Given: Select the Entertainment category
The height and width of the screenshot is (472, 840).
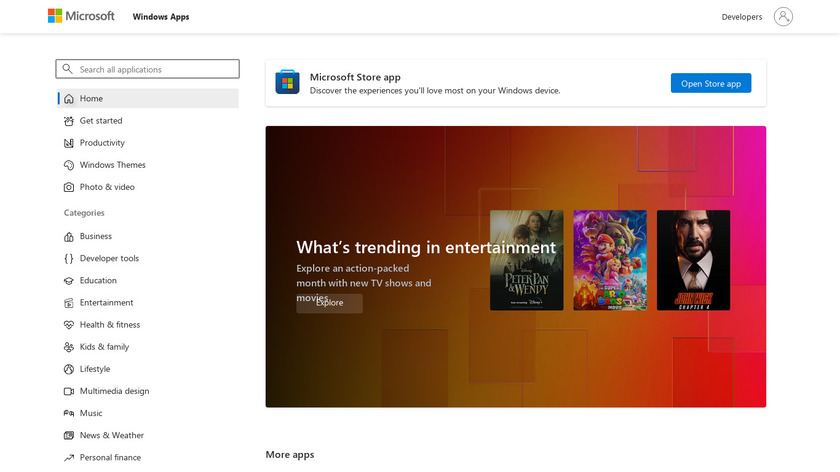Looking at the screenshot, I should click(x=148, y=303).
